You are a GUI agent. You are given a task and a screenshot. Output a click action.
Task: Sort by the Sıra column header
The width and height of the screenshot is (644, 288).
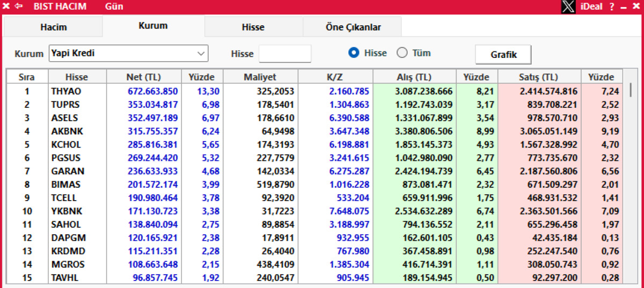tap(27, 77)
